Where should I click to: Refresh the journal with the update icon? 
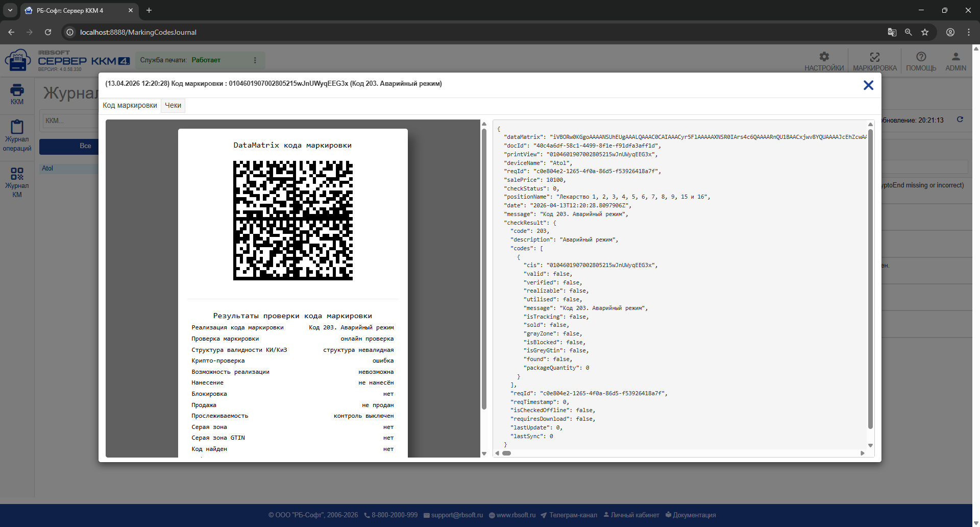point(960,119)
